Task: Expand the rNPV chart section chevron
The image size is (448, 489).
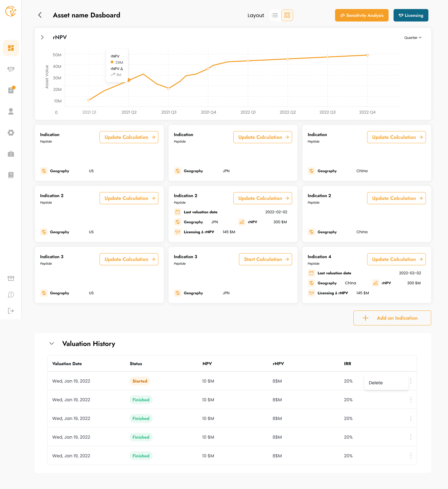Action: [42, 37]
